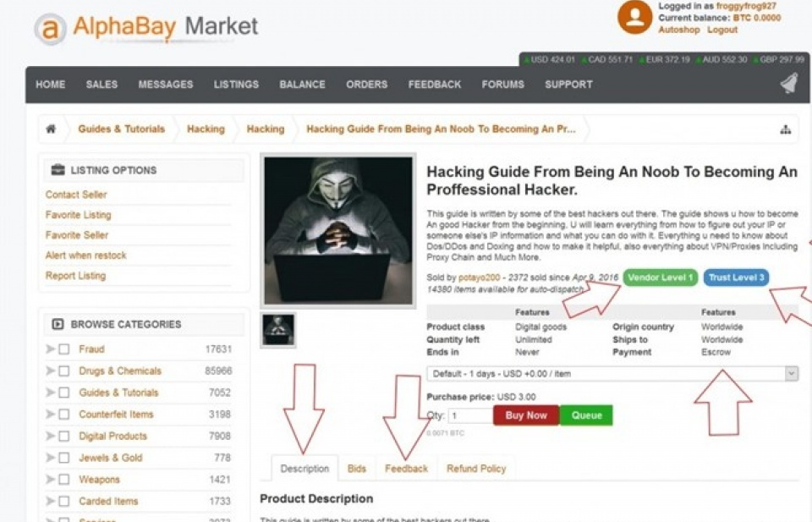Click the Qty input field
Image resolution: width=812 pixels, height=522 pixels.
point(470,416)
